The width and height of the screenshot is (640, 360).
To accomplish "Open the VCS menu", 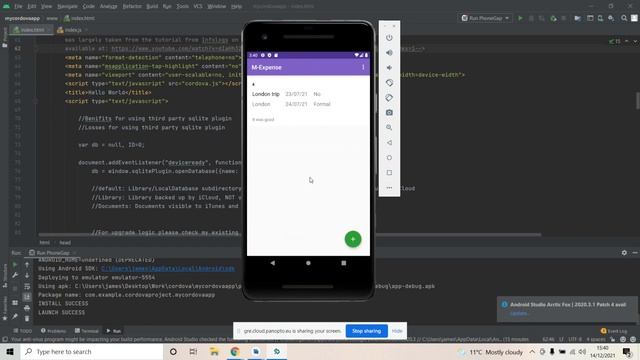I will point(198,6).
